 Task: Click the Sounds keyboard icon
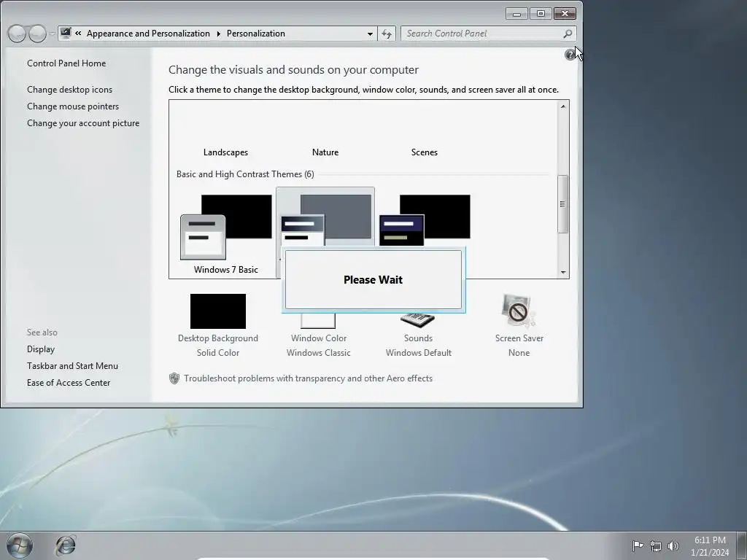(418, 319)
